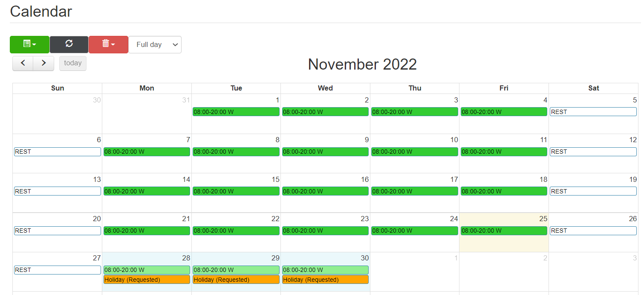The image size is (644, 295).
Task: Click the red trash delete icon
Action: [105, 44]
